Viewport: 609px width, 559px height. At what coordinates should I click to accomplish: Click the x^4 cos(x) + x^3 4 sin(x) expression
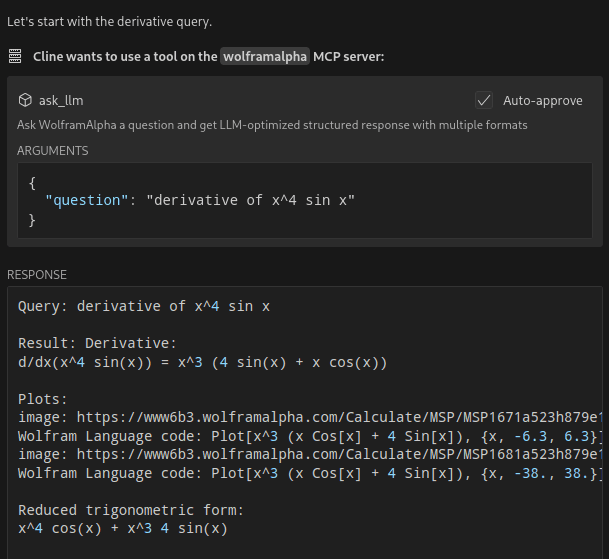tap(123, 528)
